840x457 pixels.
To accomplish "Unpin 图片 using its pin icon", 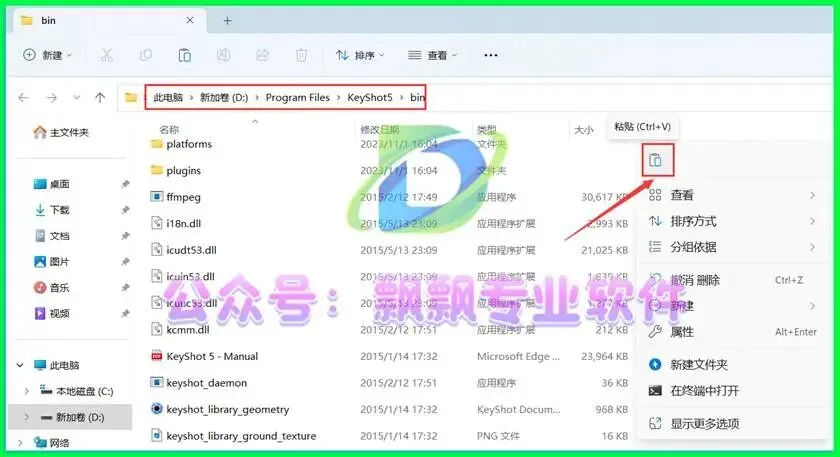I will click(125, 261).
